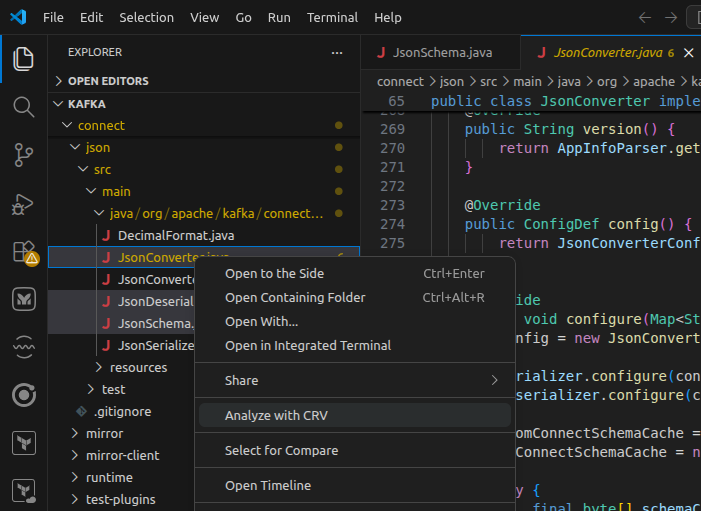Click the VS Code logo icon
The width and height of the screenshot is (701, 511).
[18, 17]
